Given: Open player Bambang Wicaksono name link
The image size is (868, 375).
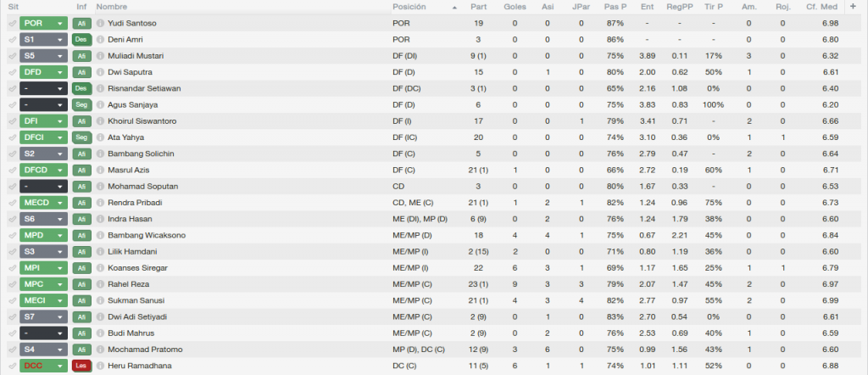Looking at the screenshot, I should [147, 235].
